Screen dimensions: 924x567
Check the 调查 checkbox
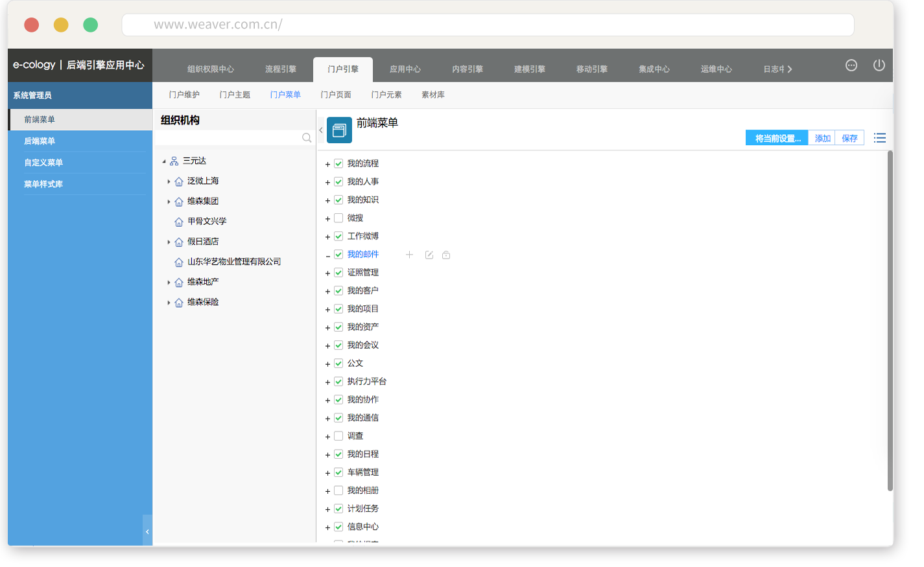pyautogui.click(x=338, y=436)
